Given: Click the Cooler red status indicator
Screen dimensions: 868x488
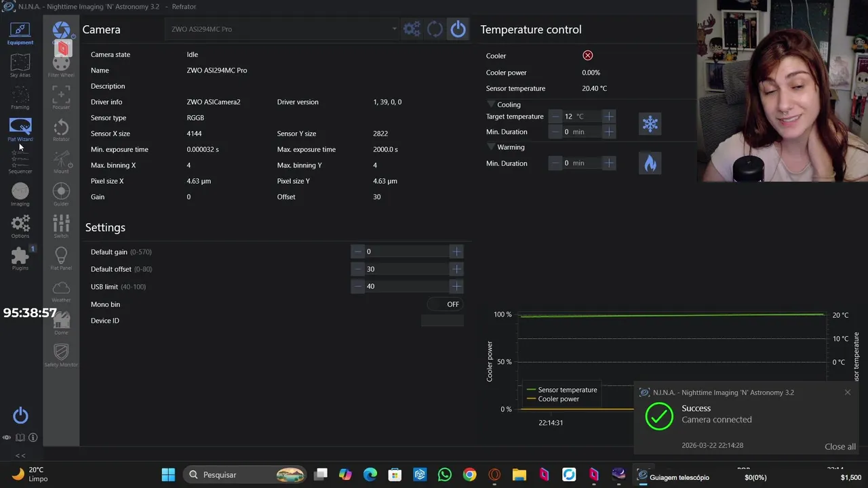Looking at the screenshot, I should tap(588, 56).
